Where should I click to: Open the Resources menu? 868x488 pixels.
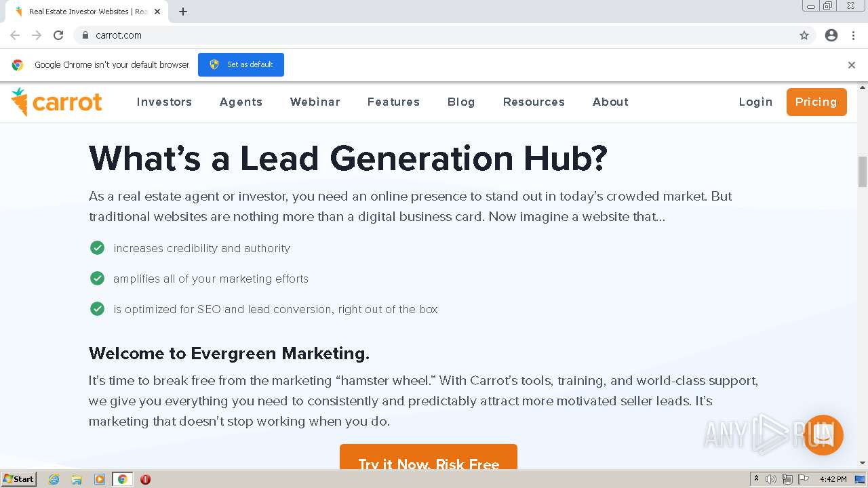534,102
